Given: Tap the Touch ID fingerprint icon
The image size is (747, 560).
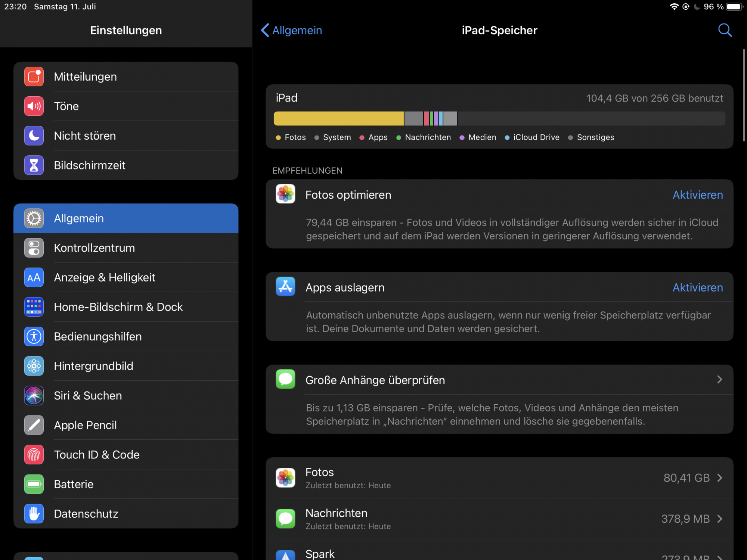Looking at the screenshot, I should pyautogui.click(x=34, y=455).
